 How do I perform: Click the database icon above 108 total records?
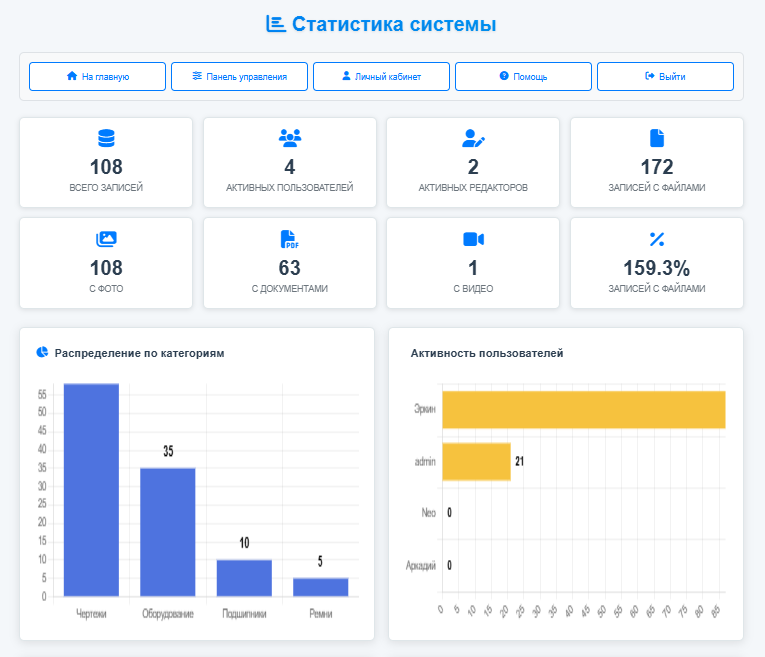point(106,138)
